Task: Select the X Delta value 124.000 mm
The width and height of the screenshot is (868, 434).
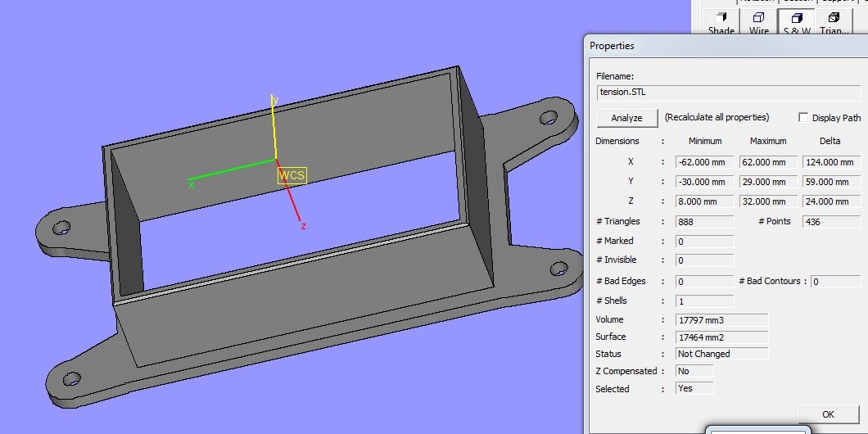Action: coord(831,162)
